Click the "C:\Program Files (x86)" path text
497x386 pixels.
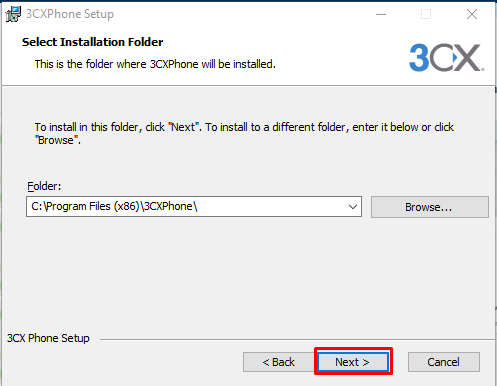click(x=85, y=207)
